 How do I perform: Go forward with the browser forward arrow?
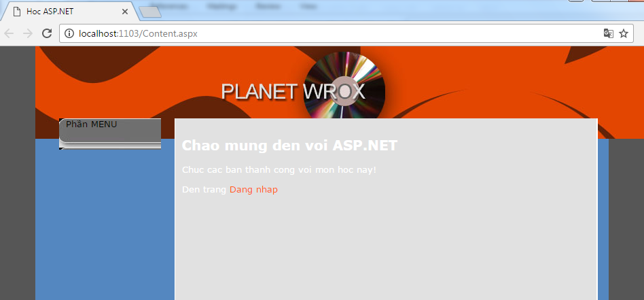point(28,34)
